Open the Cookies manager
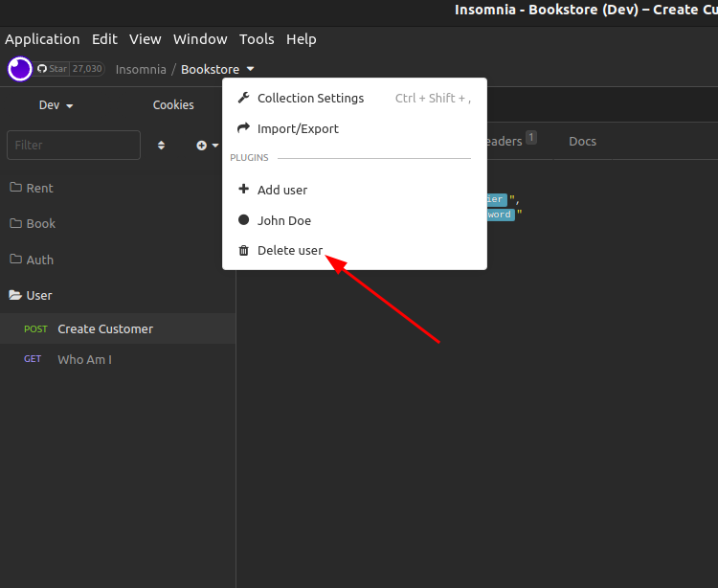718x588 pixels. click(173, 105)
